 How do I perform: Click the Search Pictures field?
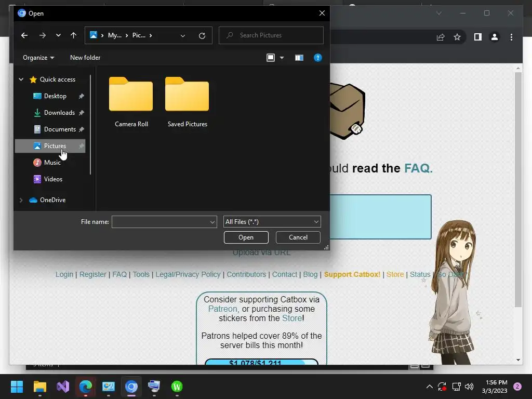click(271, 35)
